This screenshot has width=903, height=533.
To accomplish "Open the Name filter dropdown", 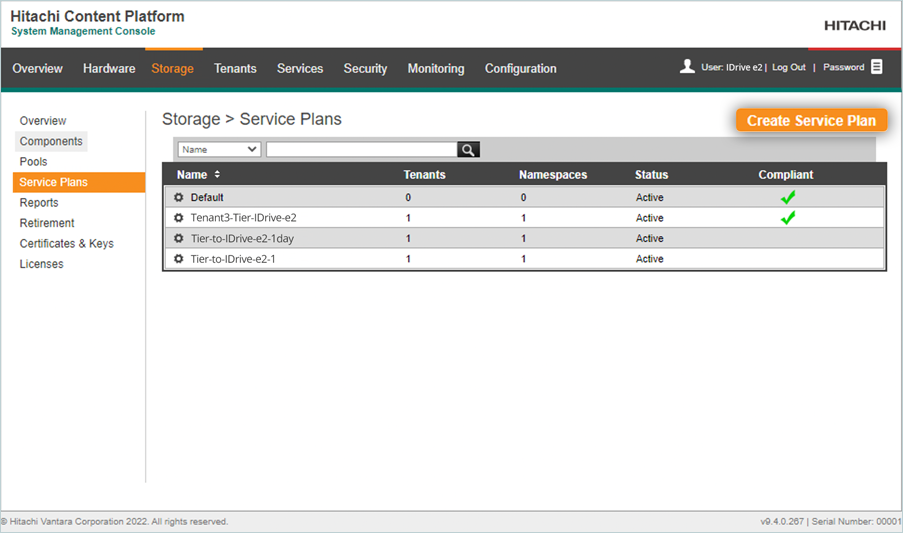I will [x=219, y=150].
